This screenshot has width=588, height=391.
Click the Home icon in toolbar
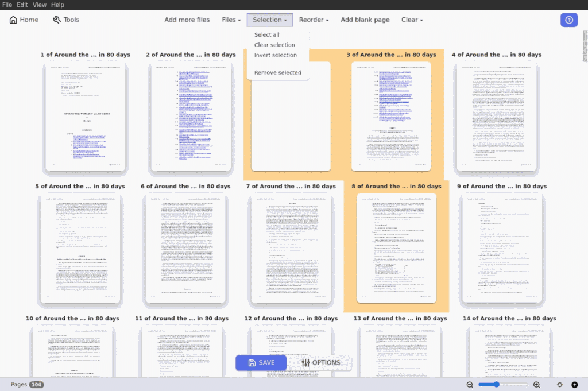click(13, 20)
